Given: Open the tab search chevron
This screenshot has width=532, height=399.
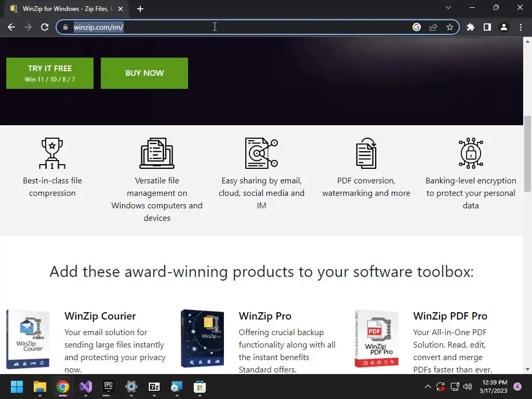Looking at the screenshot, I should (x=448, y=7).
